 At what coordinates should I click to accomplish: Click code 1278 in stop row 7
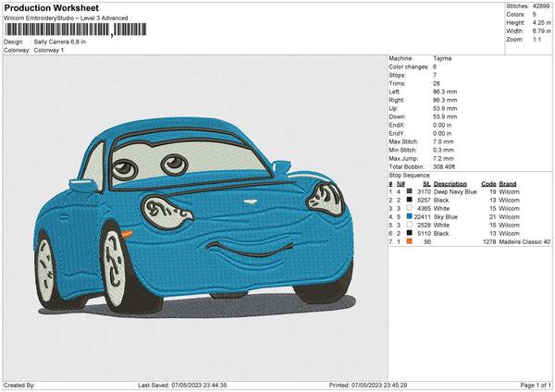coord(489,241)
